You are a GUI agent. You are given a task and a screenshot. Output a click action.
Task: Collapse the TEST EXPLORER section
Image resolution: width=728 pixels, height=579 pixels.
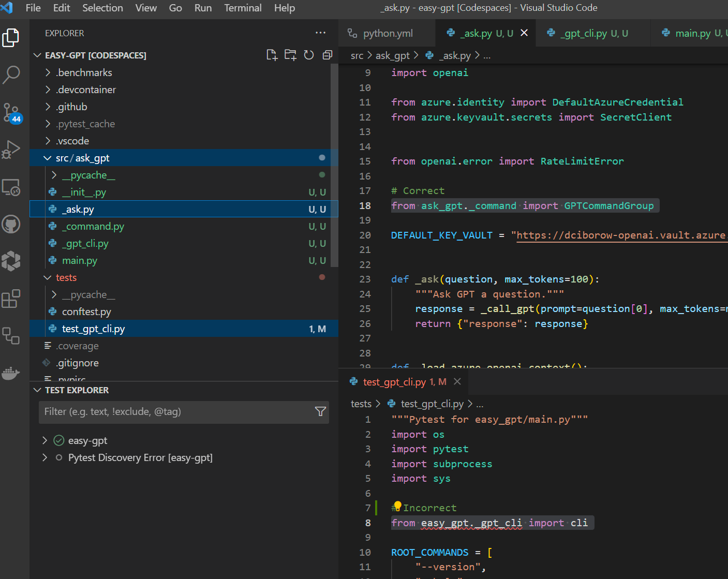(x=37, y=390)
